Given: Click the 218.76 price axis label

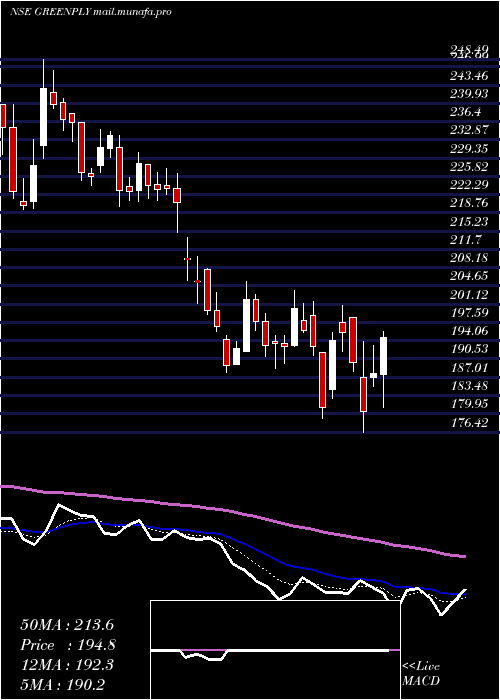Looking at the screenshot, I should pyautogui.click(x=469, y=203).
